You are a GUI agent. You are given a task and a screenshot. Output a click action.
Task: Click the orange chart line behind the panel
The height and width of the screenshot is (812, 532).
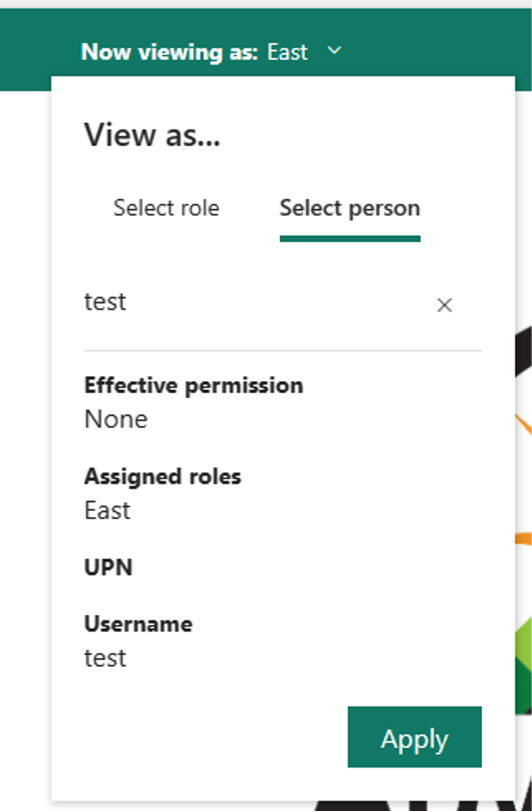coord(524,538)
